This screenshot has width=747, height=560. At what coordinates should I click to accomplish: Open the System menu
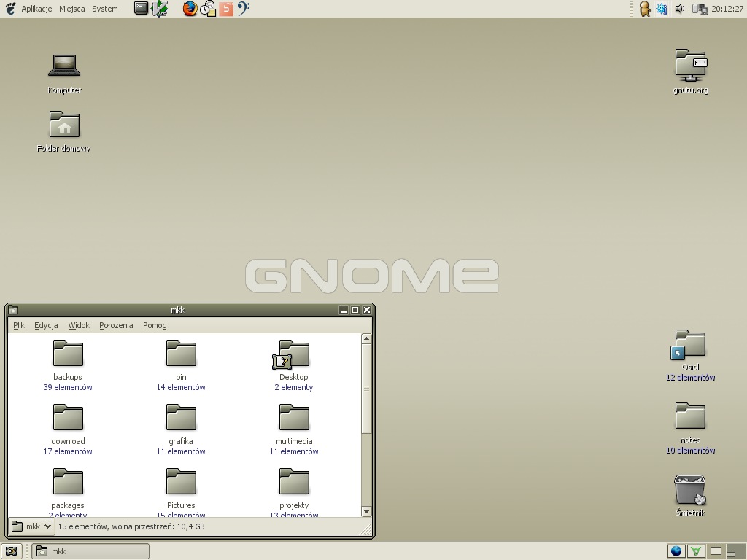pyautogui.click(x=105, y=9)
